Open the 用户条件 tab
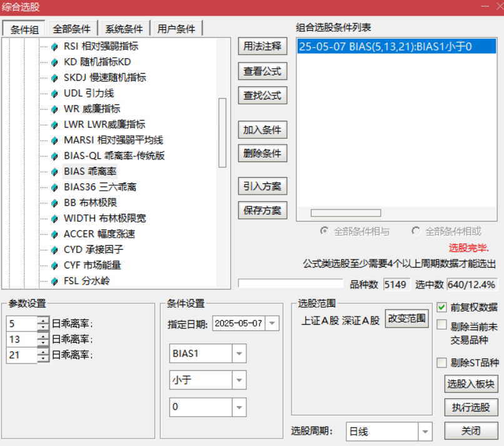Image resolution: width=504 pixels, height=446 pixels. (x=176, y=29)
